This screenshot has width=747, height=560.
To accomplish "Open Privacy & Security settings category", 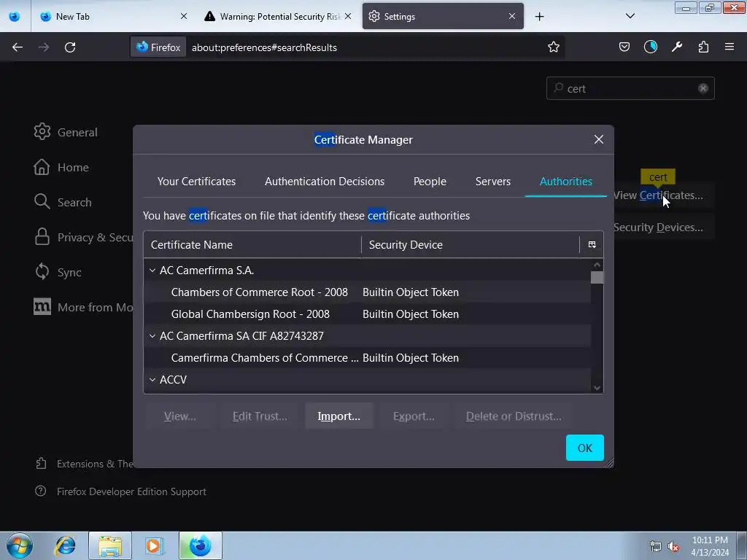I will [x=83, y=237].
